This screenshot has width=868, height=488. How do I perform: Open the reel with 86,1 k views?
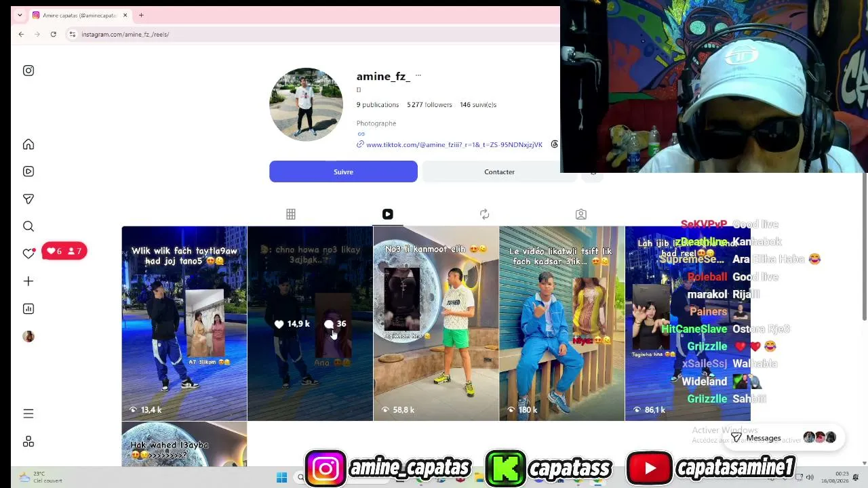coord(688,323)
